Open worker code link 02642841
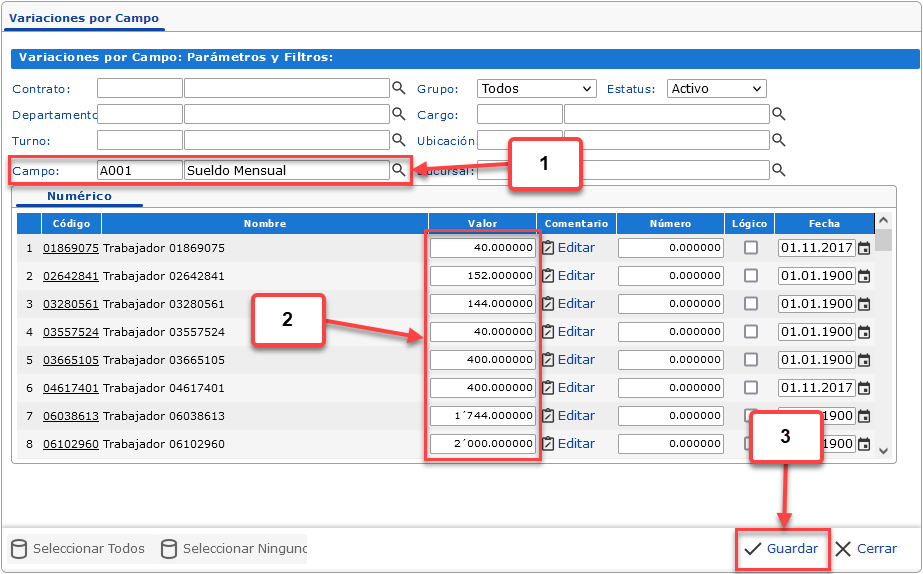 point(70,276)
